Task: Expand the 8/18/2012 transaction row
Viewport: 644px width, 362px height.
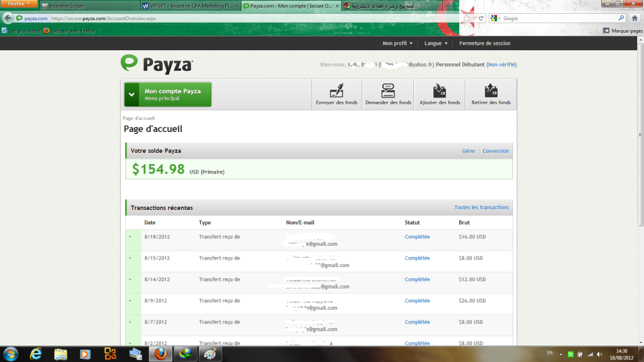Action: [x=131, y=237]
